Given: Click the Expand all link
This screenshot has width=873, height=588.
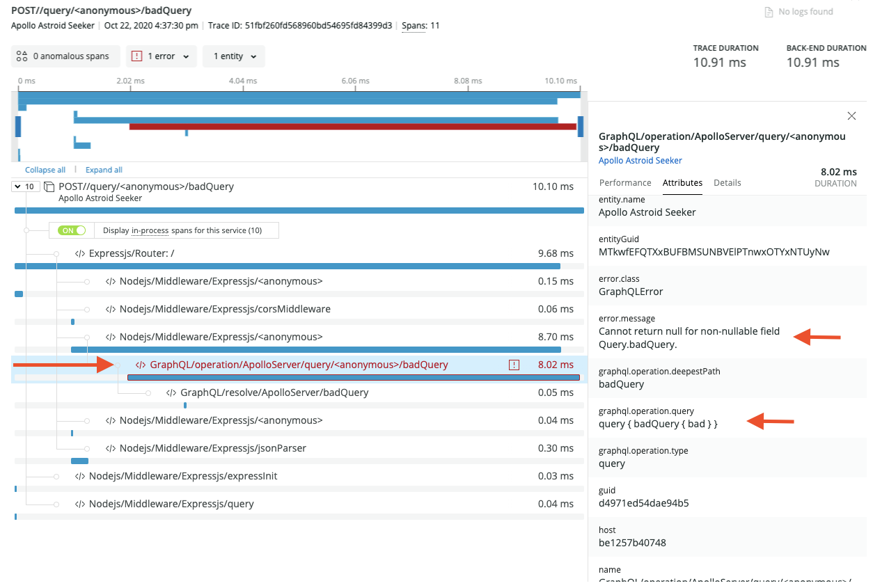Looking at the screenshot, I should pos(104,170).
